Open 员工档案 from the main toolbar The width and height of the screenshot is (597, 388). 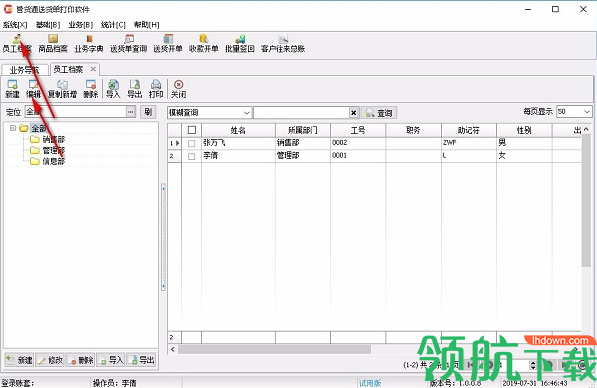click(x=17, y=43)
